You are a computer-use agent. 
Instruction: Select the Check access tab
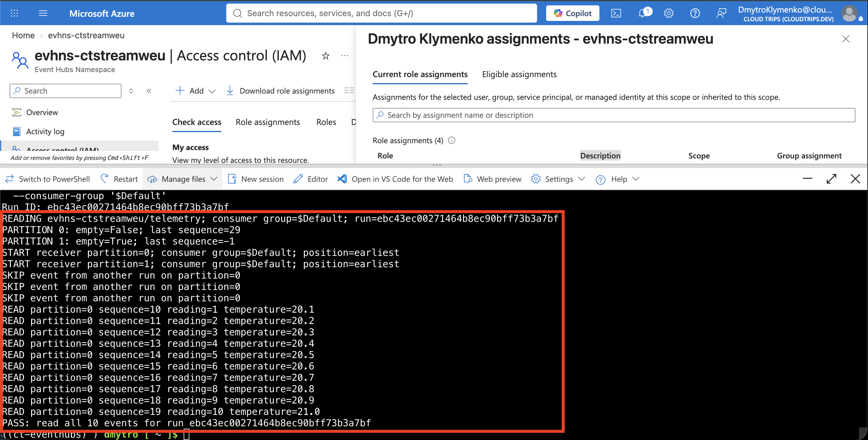coord(197,122)
